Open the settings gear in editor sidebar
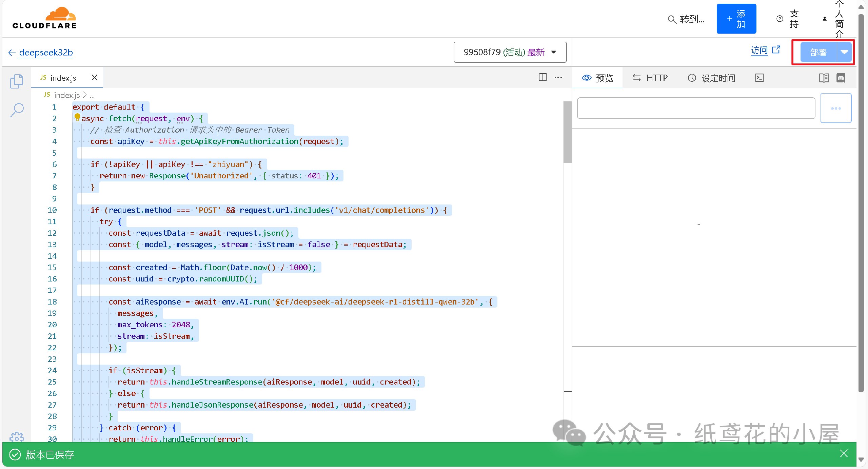The image size is (868, 469). tap(17, 437)
